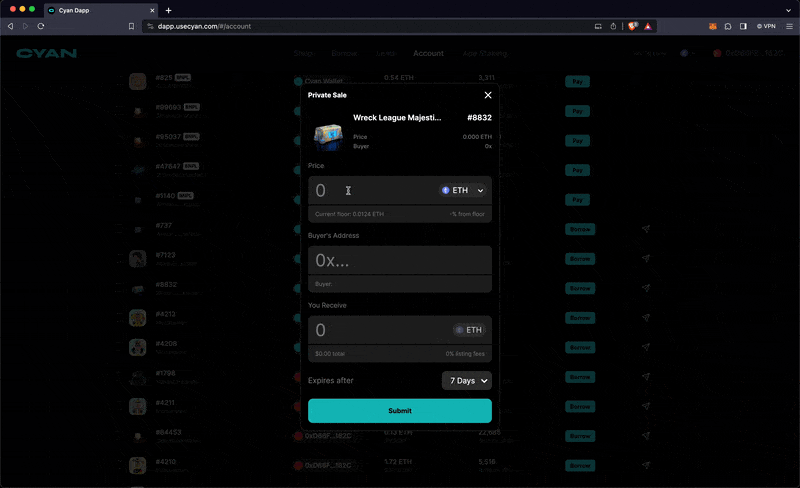
Task: Open the browser hamburger menu
Action: click(x=789, y=26)
